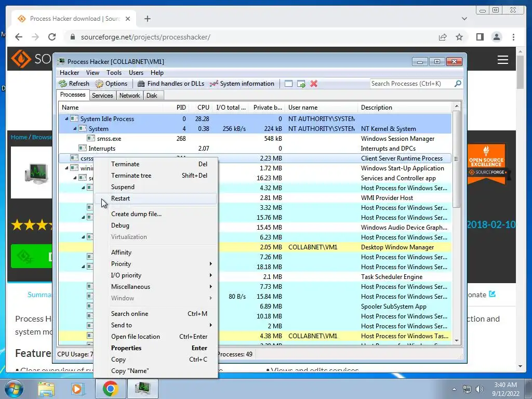
Task: Open Chrome profile avatar icon
Action: coord(496,37)
